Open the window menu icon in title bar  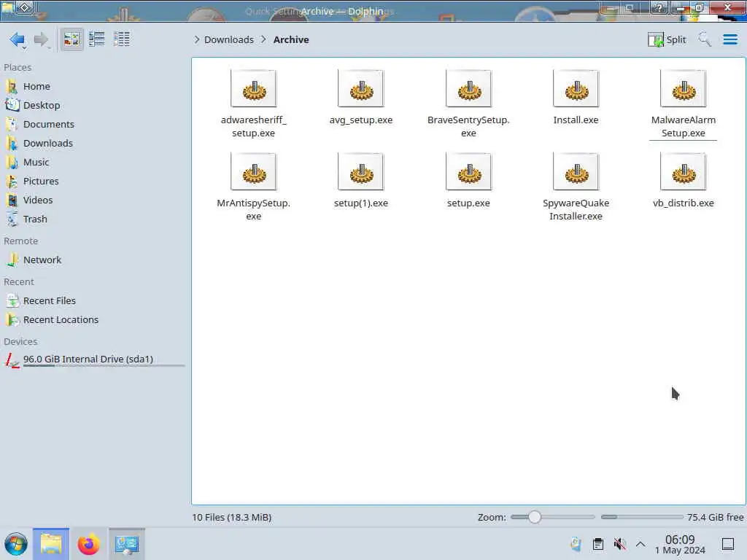pyautogui.click(x=7, y=7)
